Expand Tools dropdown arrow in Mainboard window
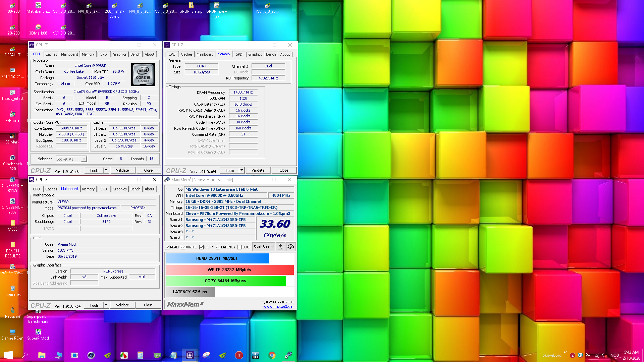644x362 pixels. click(x=106, y=305)
